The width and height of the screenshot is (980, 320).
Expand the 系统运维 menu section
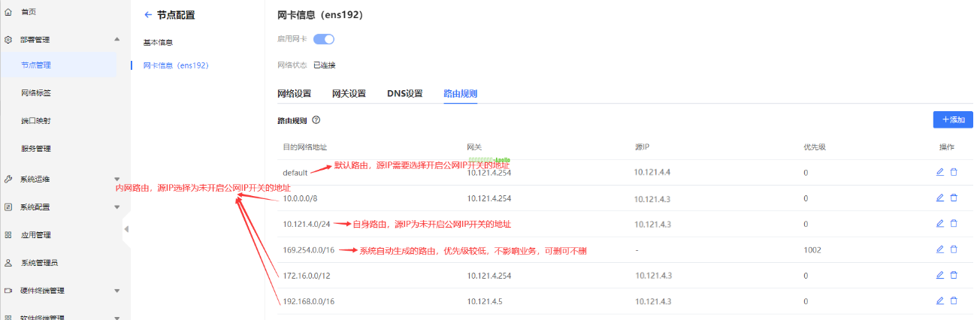coord(116,180)
